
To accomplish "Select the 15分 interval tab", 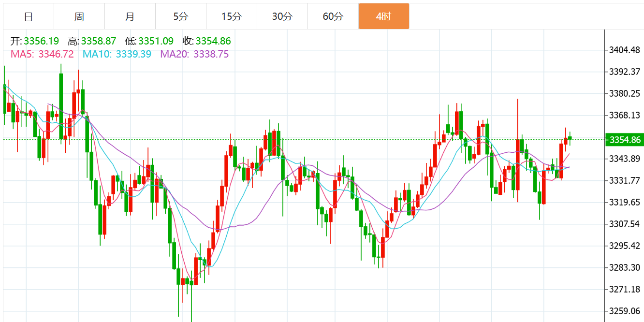I will [x=232, y=16].
